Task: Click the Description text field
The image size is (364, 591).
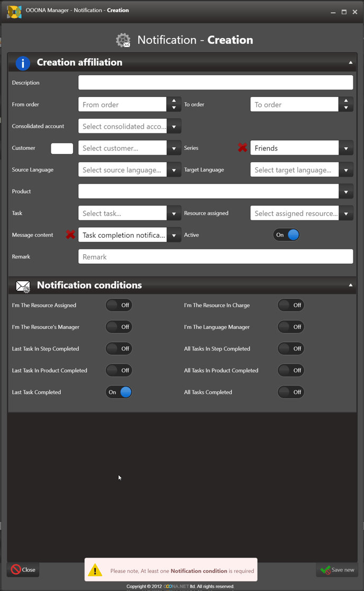Action: 215,83
